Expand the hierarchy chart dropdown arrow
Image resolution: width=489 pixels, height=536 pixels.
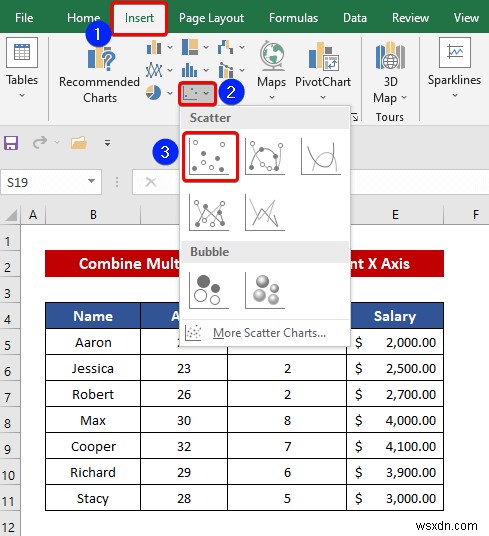206,48
